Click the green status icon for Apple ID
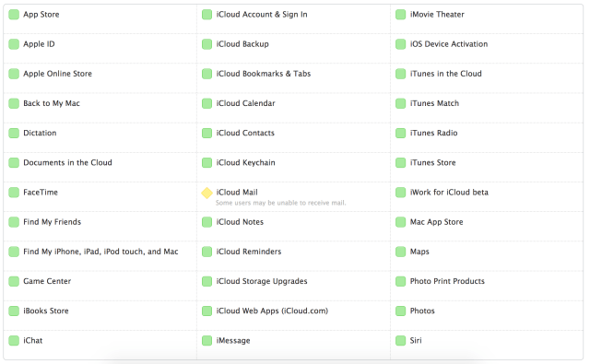 point(14,44)
